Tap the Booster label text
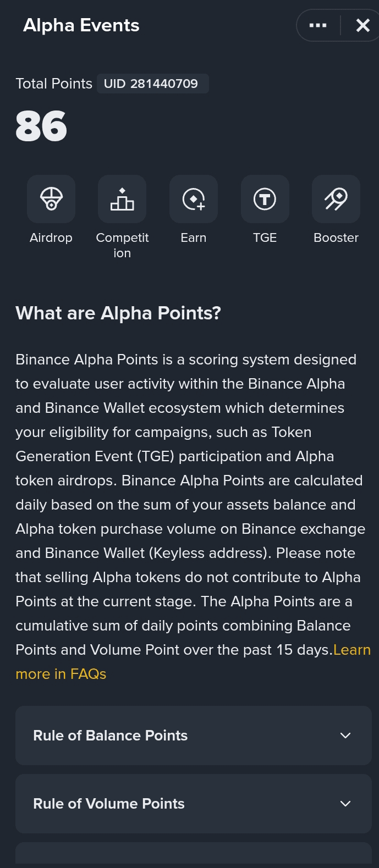The height and width of the screenshot is (868, 379). click(336, 237)
